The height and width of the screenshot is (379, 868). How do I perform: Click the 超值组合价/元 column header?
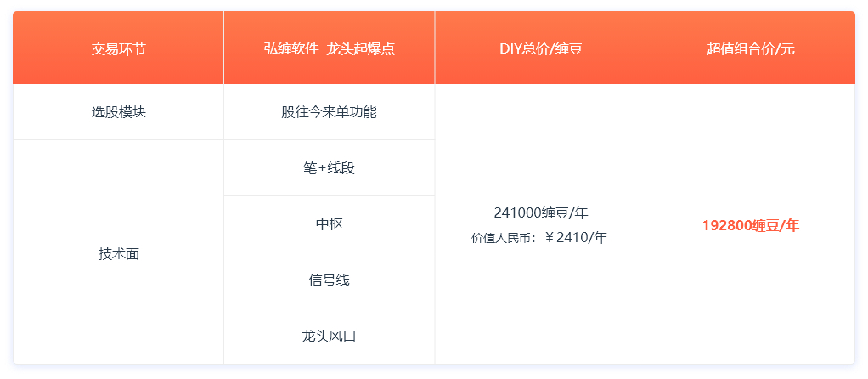pos(750,48)
